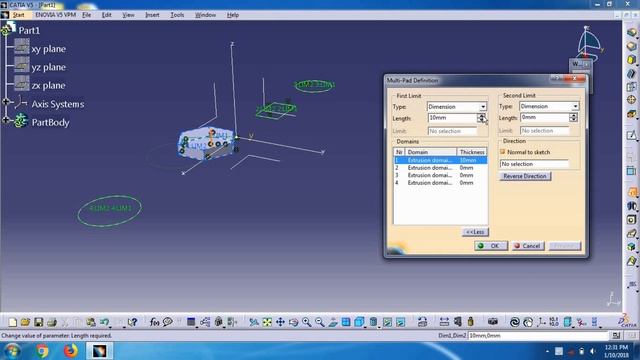Open the Insert menu
This screenshot has width=640, height=360.
[152, 15]
